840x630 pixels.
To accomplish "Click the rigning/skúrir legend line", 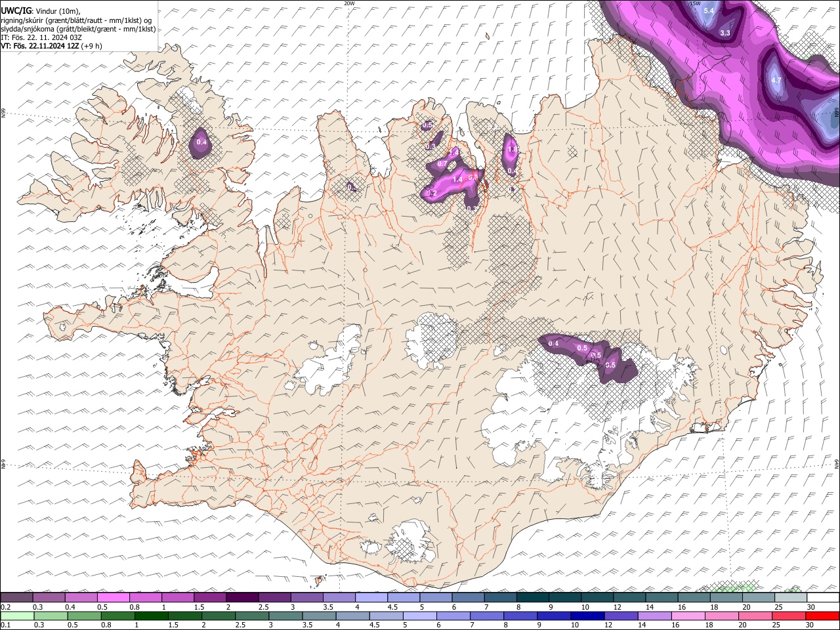I will pyautogui.click(x=75, y=20).
